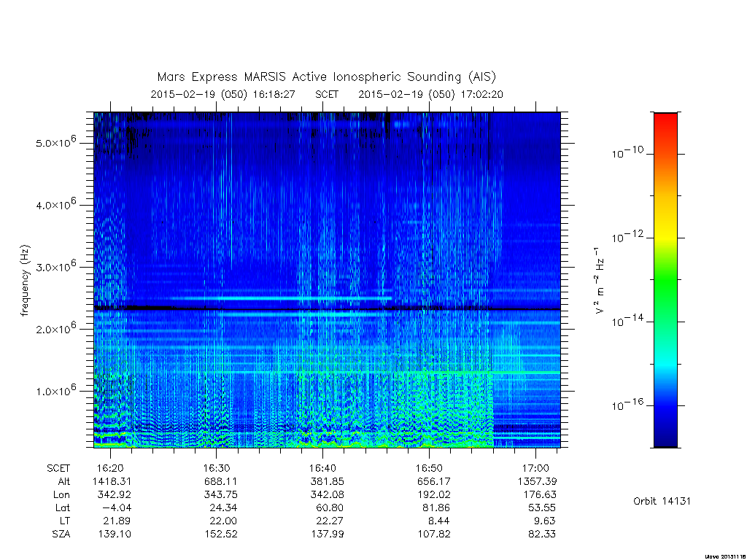Click the 17:00 time tick label
This screenshot has height=560, width=747.
pyautogui.click(x=535, y=468)
